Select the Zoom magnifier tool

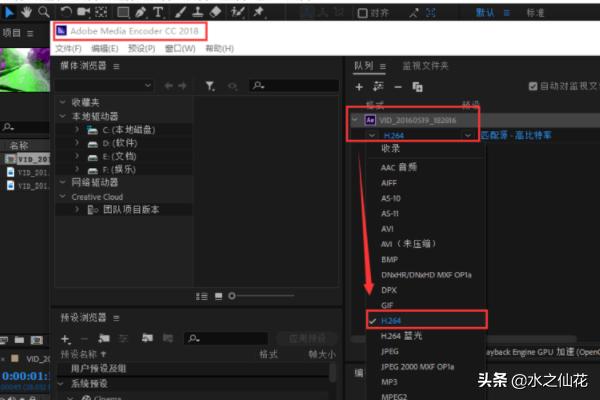[45, 13]
